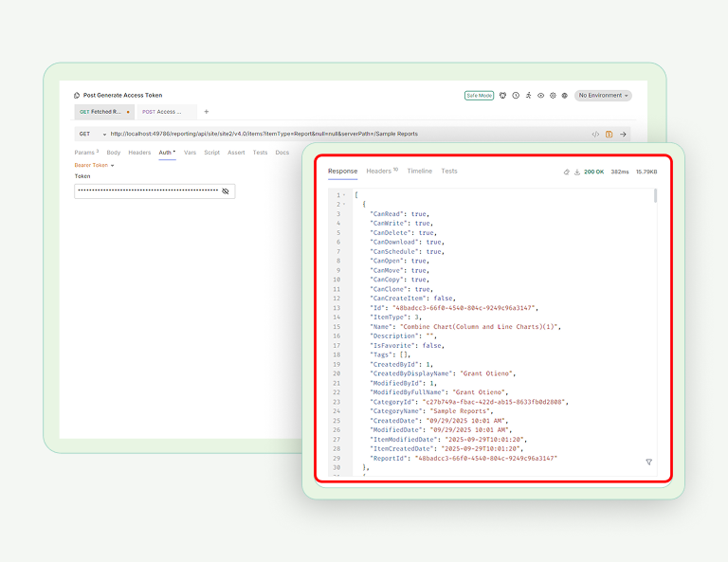This screenshot has height=562, width=728.
Task: Click the generate code icon in URL bar
Action: pyautogui.click(x=595, y=135)
